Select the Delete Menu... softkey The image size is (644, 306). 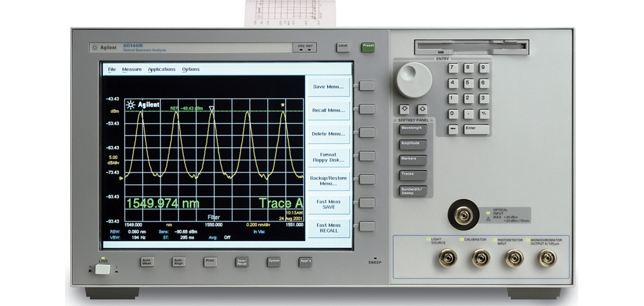pos(328,133)
